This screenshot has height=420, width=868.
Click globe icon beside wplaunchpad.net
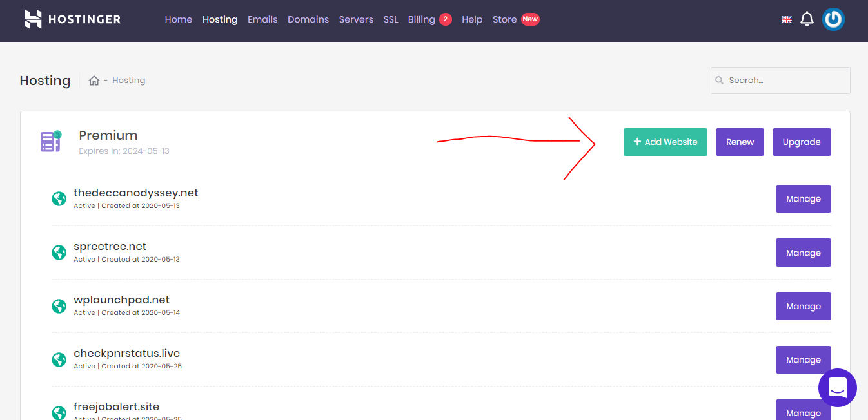pos(59,305)
